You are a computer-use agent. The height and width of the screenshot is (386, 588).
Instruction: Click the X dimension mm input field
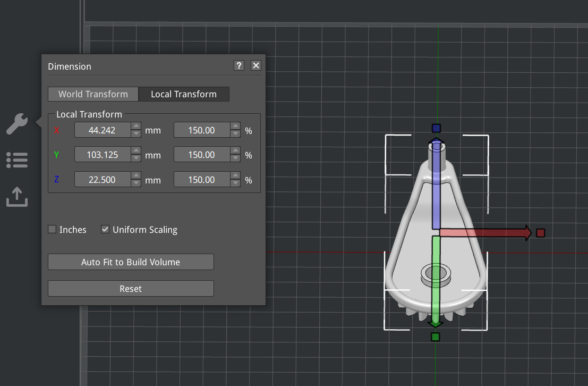click(x=103, y=130)
